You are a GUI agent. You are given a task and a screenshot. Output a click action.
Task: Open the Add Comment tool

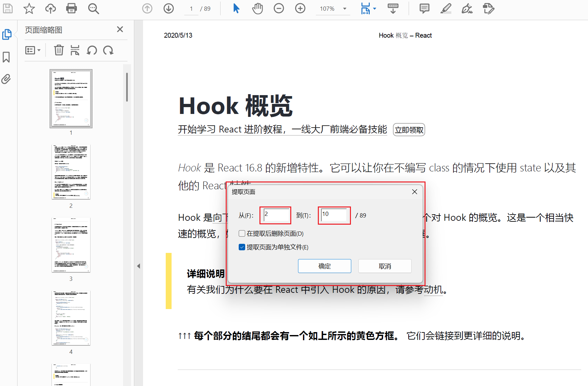(x=424, y=9)
